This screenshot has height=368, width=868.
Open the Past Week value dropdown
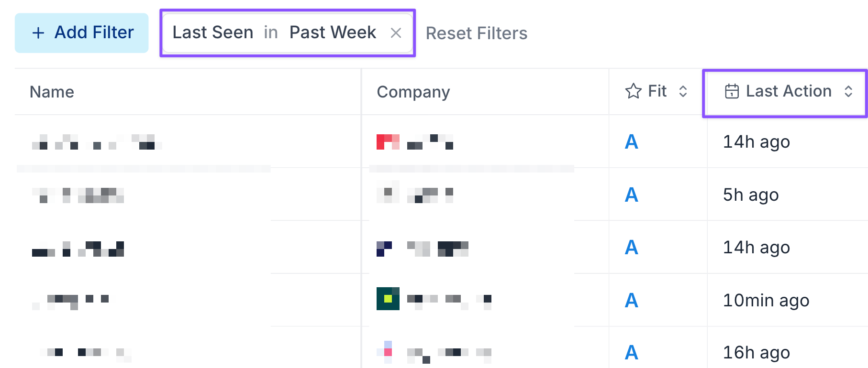click(333, 32)
